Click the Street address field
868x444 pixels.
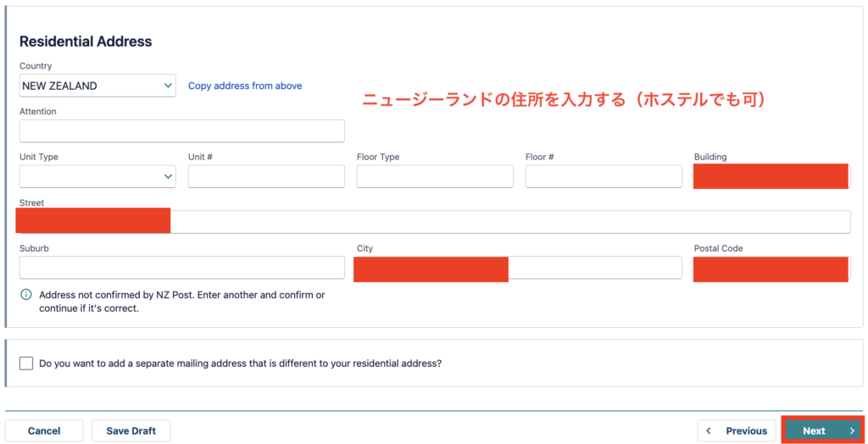pyautogui.click(x=435, y=222)
